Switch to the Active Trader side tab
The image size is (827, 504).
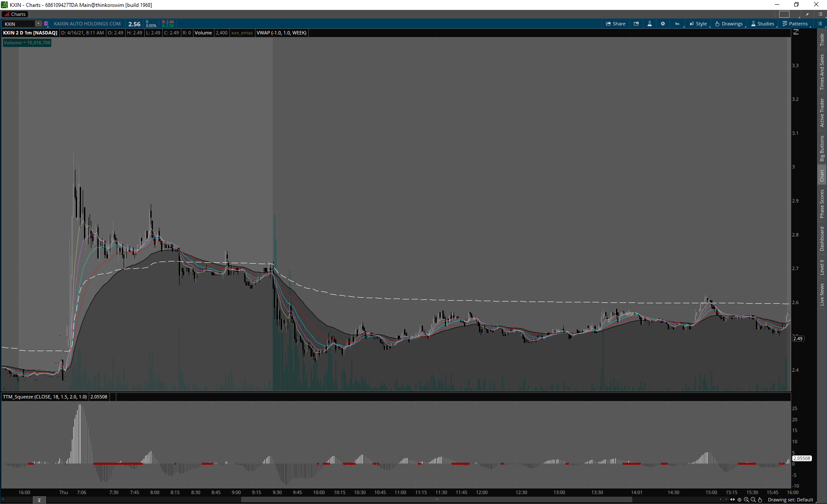822,112
